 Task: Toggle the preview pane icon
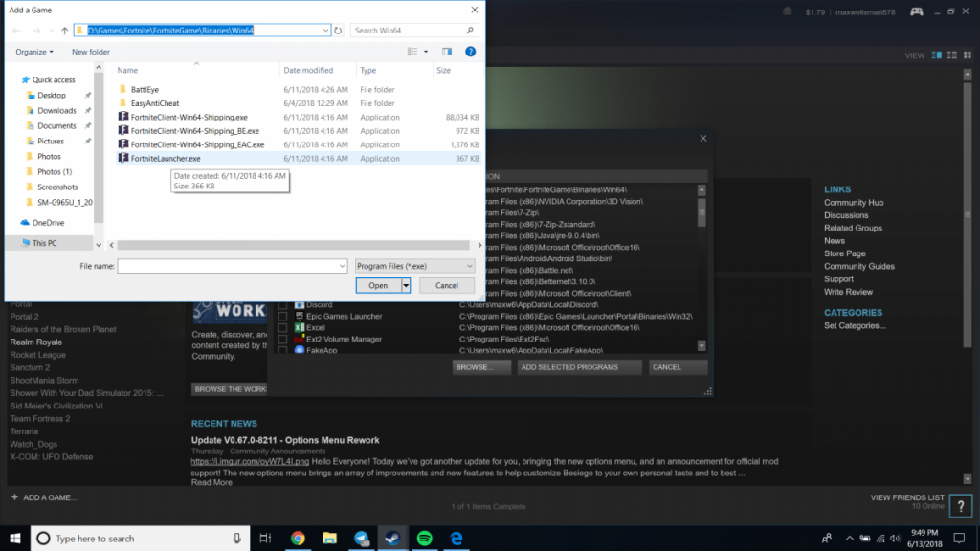coord(447,52)
